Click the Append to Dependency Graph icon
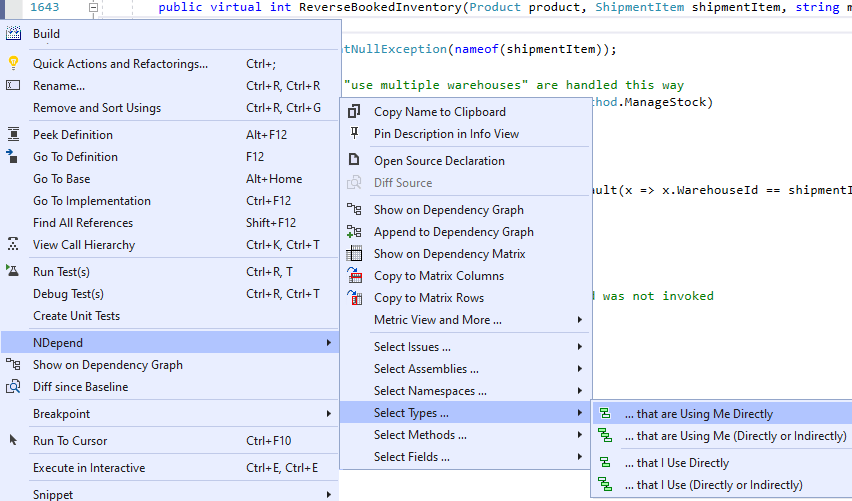The height and width of the screenshot is (501, 852). coord(354,231)
